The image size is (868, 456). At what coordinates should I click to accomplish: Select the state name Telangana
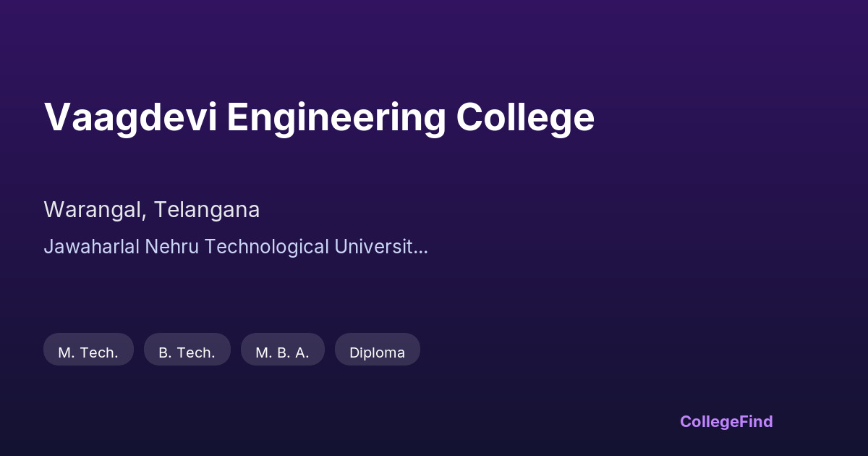(x=206, y=210)
